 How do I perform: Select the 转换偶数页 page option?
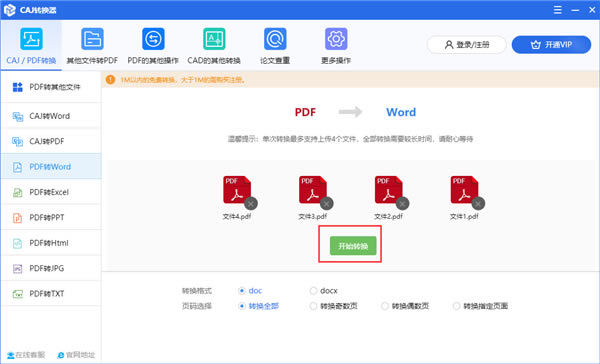click(x=385, y=306)
